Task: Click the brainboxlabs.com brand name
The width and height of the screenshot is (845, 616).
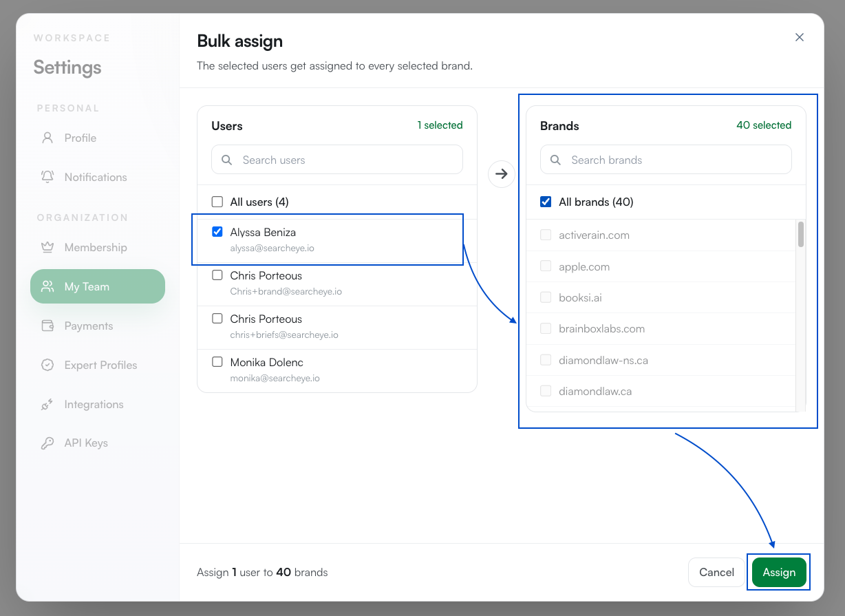Action: (x=601, y=328)
